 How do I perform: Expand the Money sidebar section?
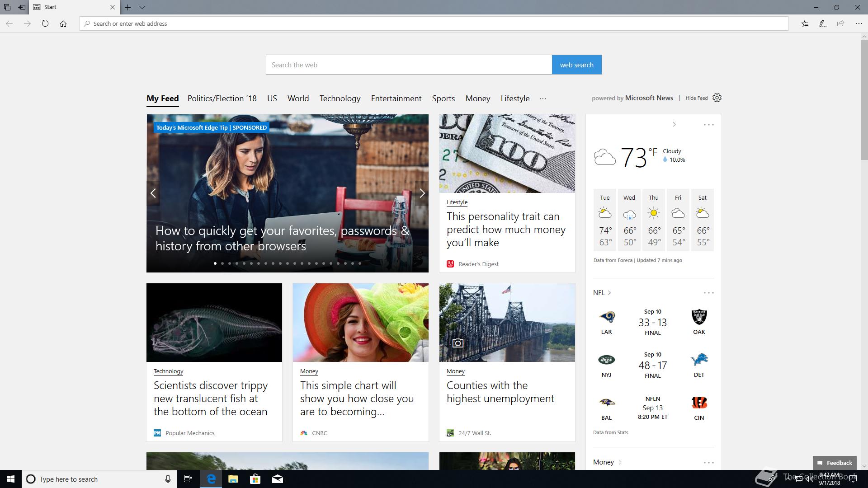608,462
